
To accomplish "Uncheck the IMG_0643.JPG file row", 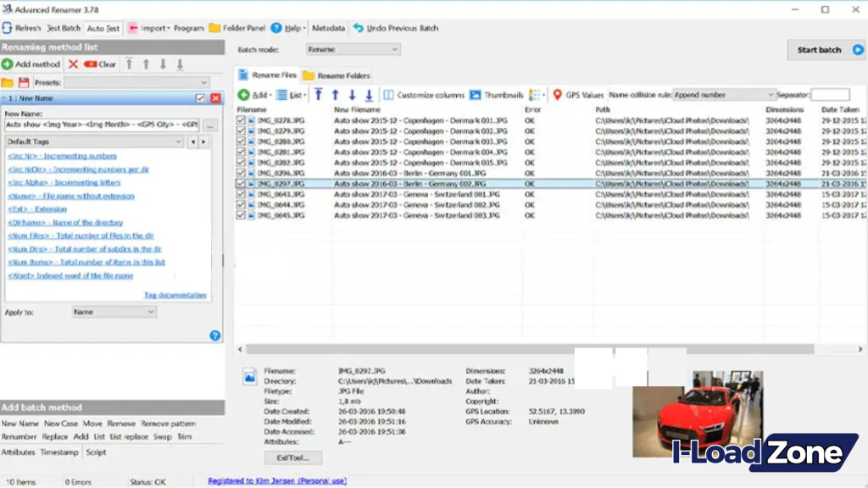I will coord(240,194).
